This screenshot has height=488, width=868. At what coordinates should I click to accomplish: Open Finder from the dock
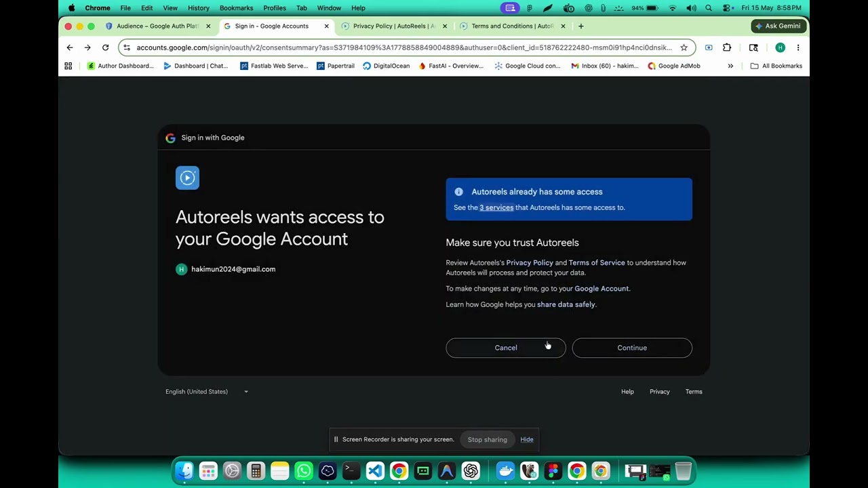(x=184, y=471)
